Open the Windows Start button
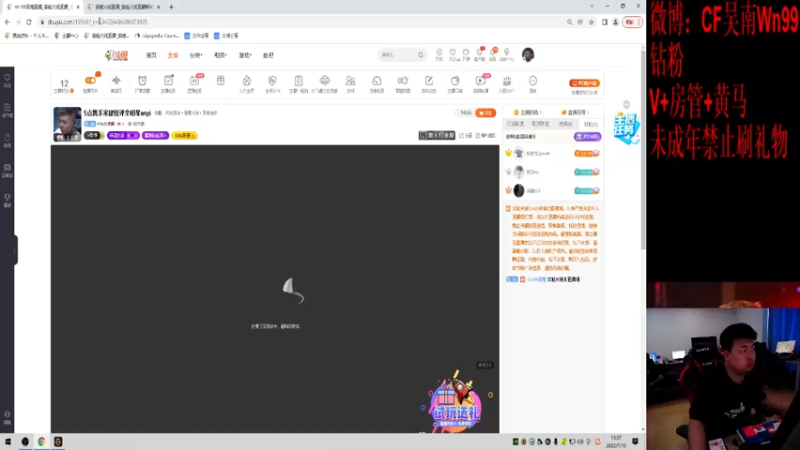 8,441
